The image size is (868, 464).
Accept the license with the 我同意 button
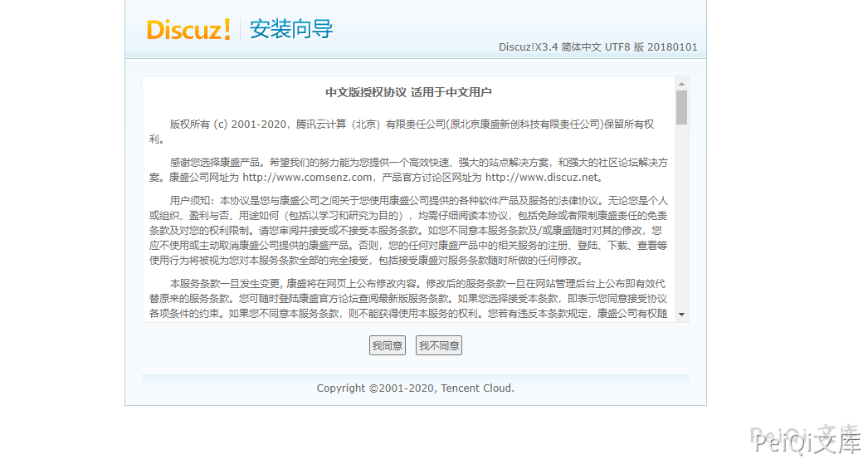387,345
